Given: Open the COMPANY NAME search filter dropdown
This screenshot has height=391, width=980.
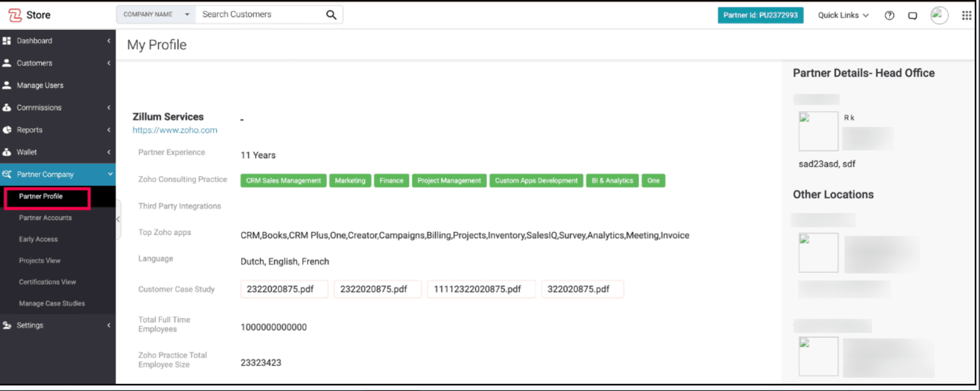Looking at the screenshot, I should [x=156, y=14].
